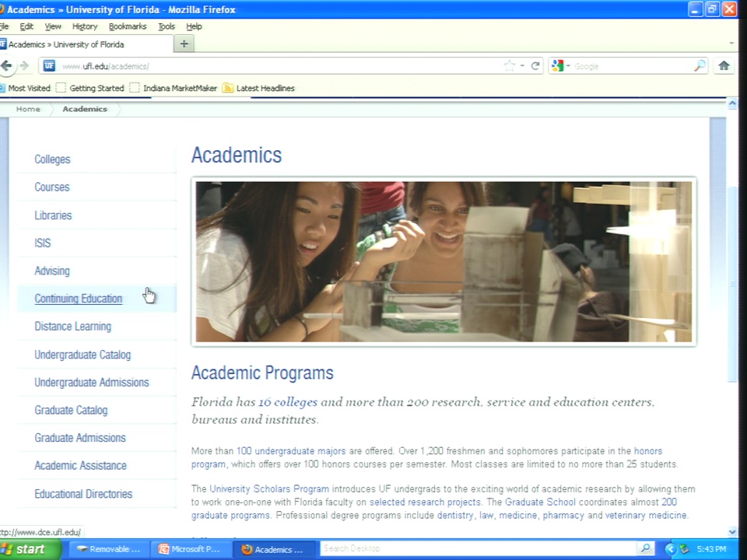Image resolution: width=747 pixels, height=560 pixels.
Task: Follow the 16 colleges link
Action: pyautogui.click(x=288, y=402)
